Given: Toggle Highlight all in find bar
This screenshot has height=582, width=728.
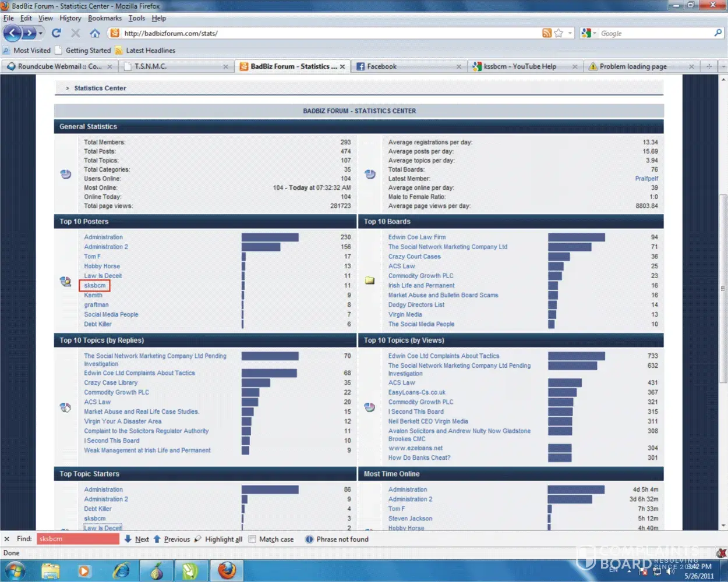Looking at the screenshot, I should (x=218, y=539).
